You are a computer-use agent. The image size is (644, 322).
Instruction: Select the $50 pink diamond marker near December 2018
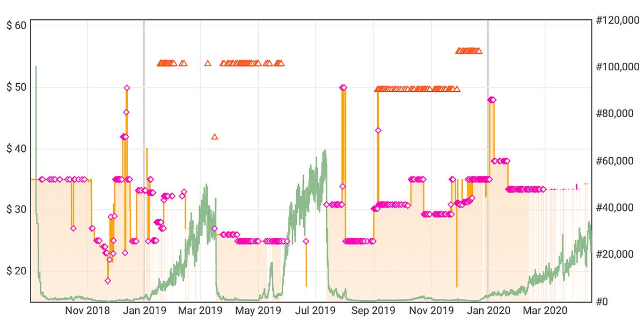coord(127,87)
